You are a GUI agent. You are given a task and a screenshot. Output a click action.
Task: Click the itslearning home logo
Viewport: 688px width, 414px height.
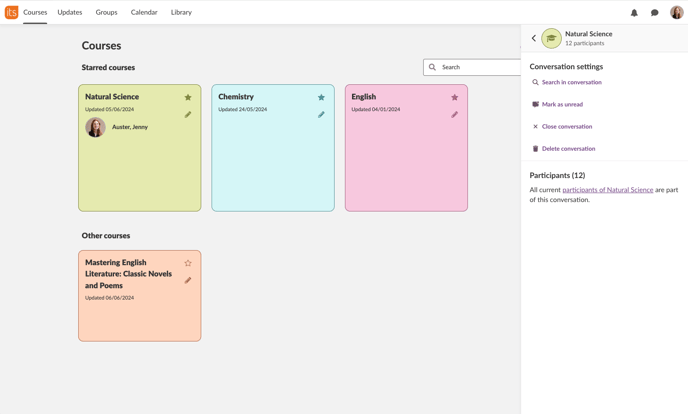click(11, 12)
